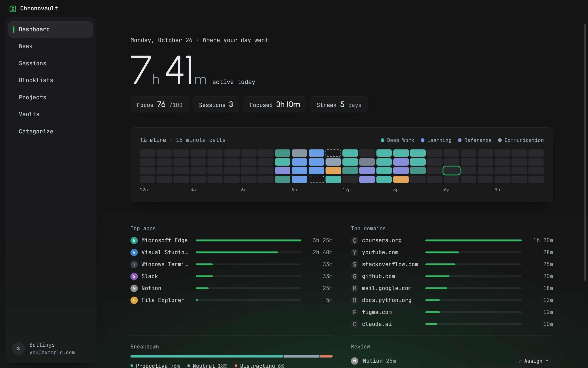Select the Reference legend item

tap(475, 140)
